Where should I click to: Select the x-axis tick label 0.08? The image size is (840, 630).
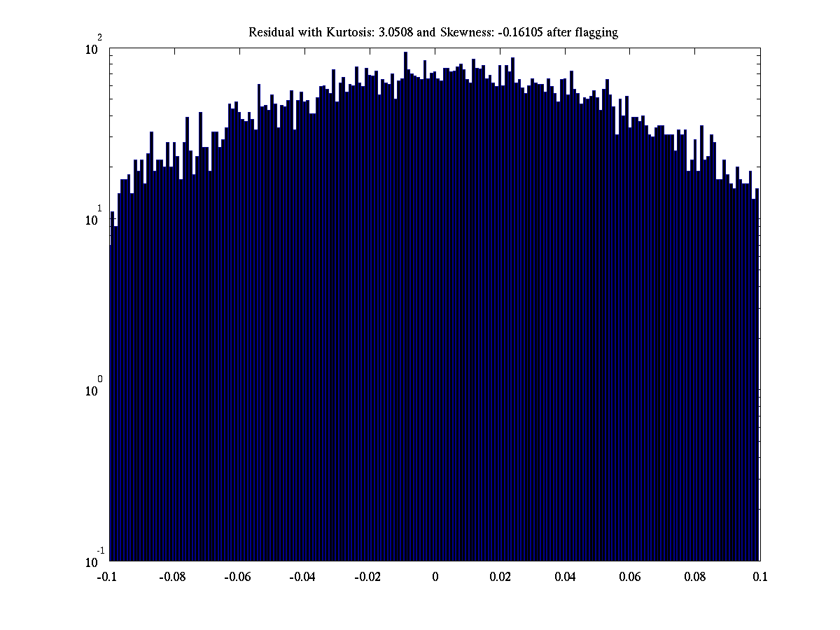(695, 577)
